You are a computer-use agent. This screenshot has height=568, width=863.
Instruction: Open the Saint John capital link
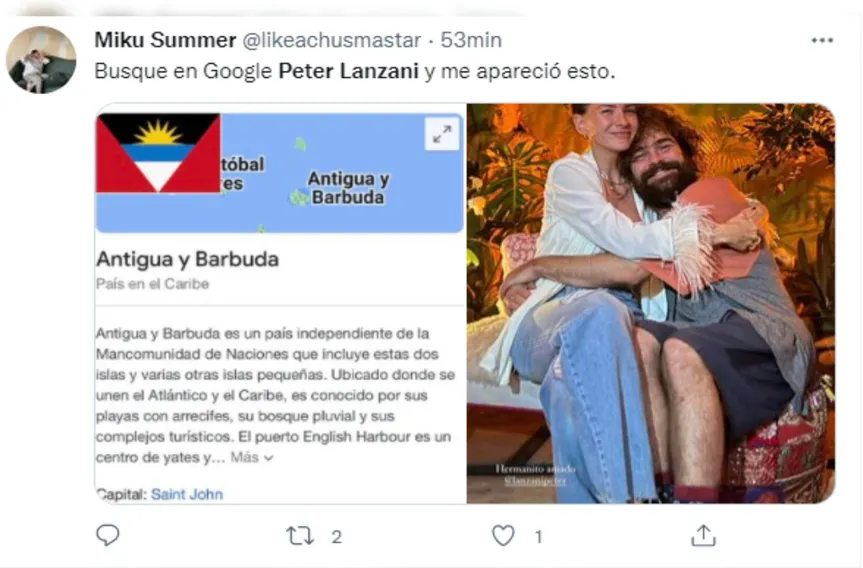pos(187,494)
